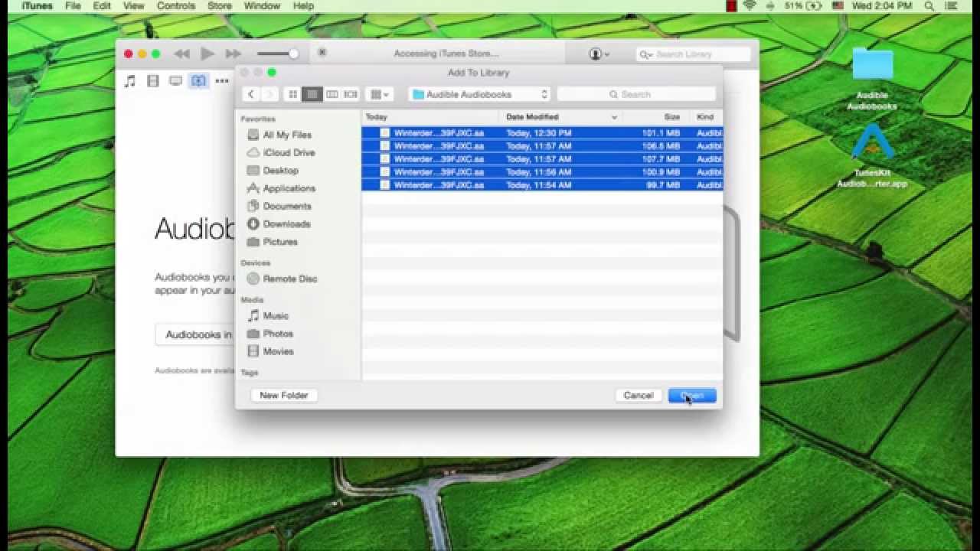
Task: Select the file modified Today, 11:54 AM
Action: pos(542,185)
